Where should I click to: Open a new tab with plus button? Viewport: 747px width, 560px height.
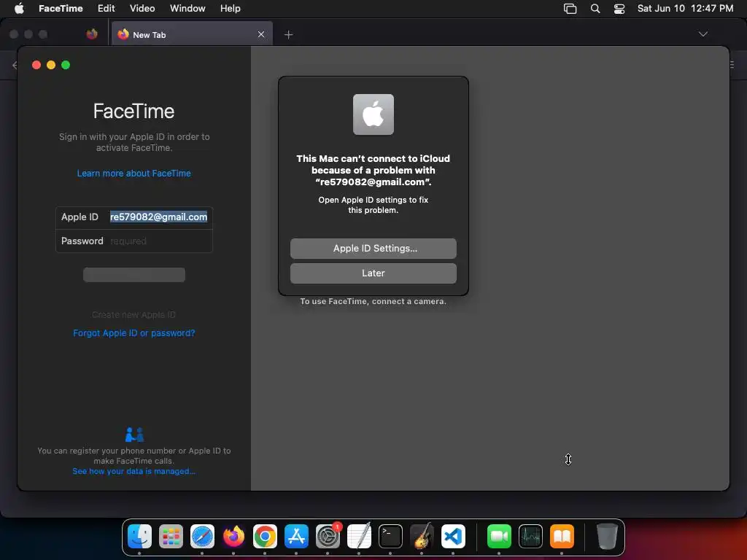(x=288, y=34)
